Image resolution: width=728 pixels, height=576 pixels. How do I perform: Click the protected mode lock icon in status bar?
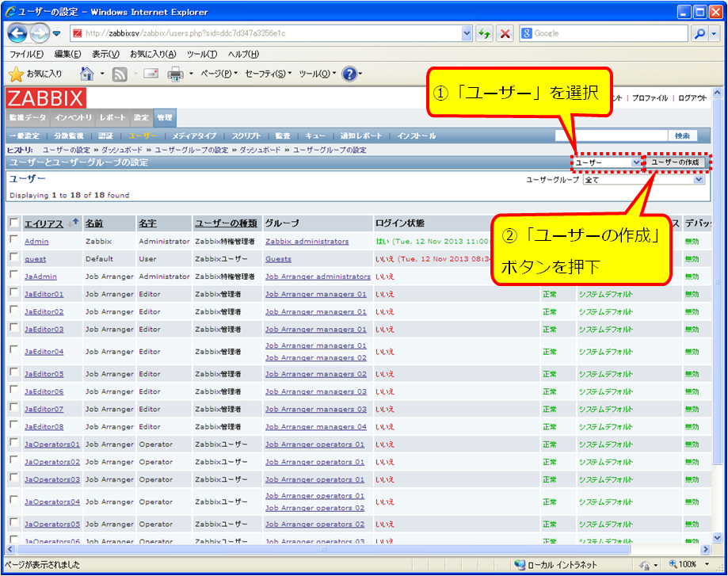[x=645, y=566]
